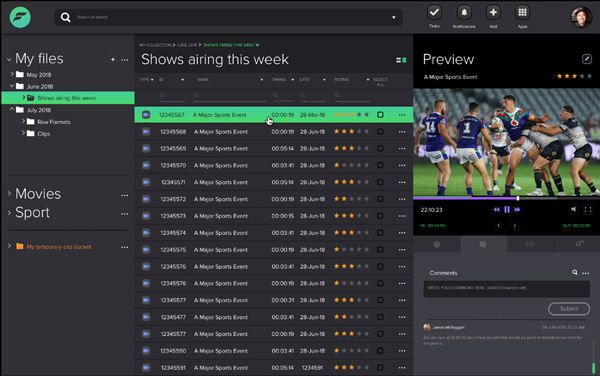600x376 pixels.
Task: Expand the May 2018 folder
Action: click(x=12, y=74)
